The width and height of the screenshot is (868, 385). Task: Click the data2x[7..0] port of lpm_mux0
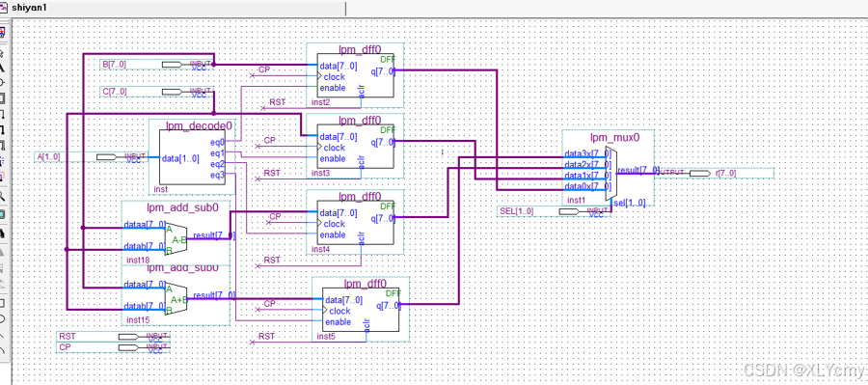click(587, 165)
